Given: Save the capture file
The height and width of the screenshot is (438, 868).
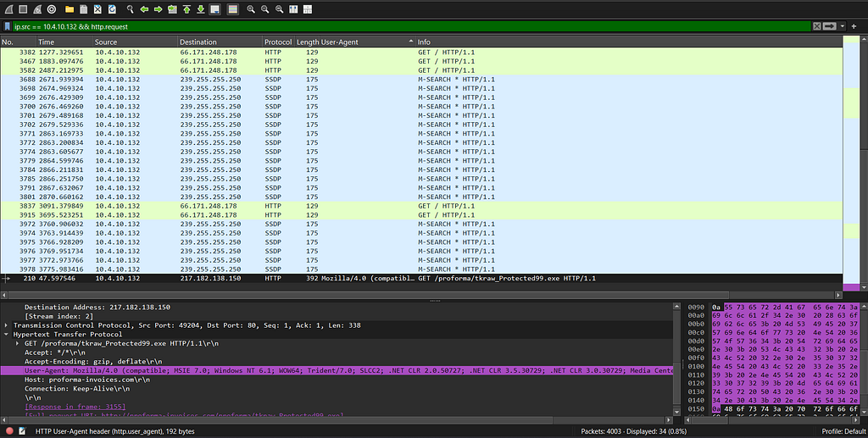Looking at the screenshot, I should click(x=84, y=8).
